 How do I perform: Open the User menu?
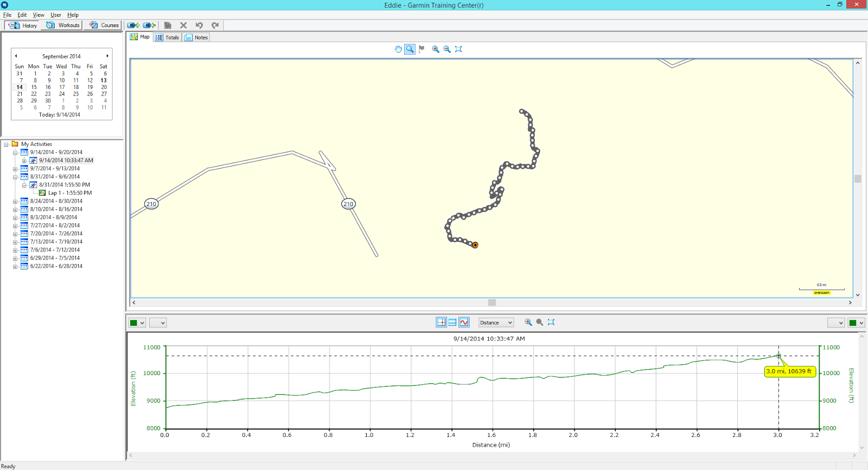(x=56, y=15)
